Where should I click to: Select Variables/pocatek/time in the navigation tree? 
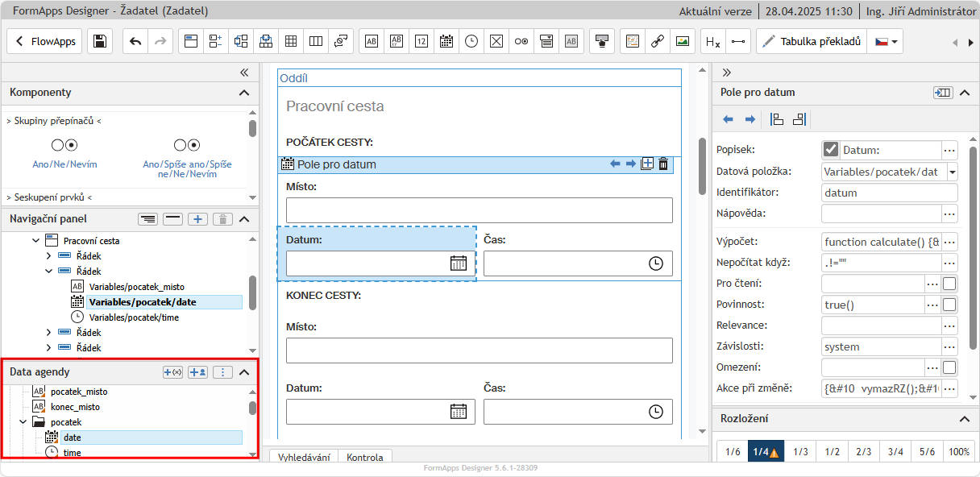(x=134, y=317)
